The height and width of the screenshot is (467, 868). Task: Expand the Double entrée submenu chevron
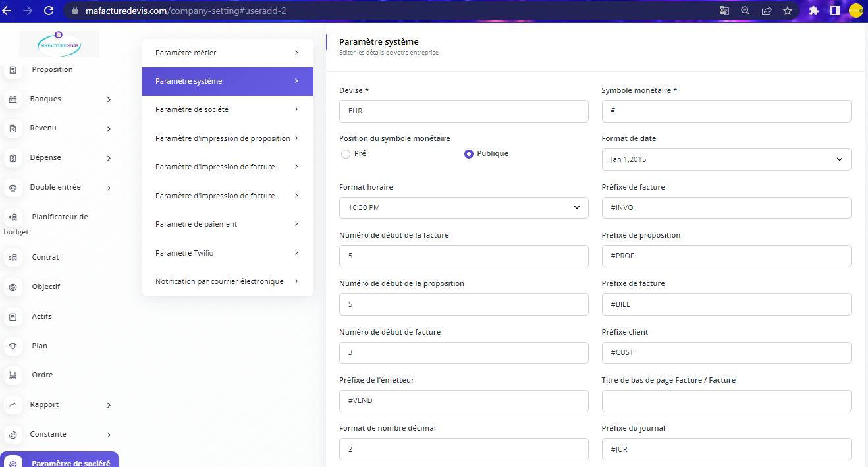[109, 188]
